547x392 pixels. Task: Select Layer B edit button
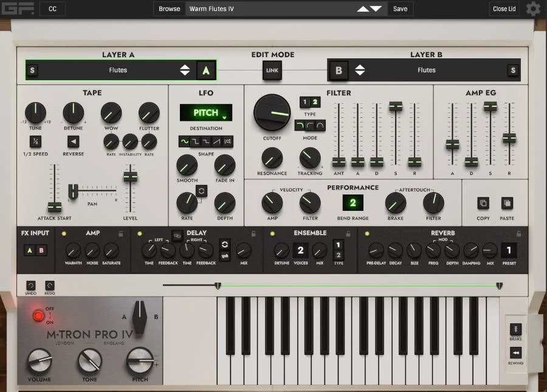click(339, 70)
